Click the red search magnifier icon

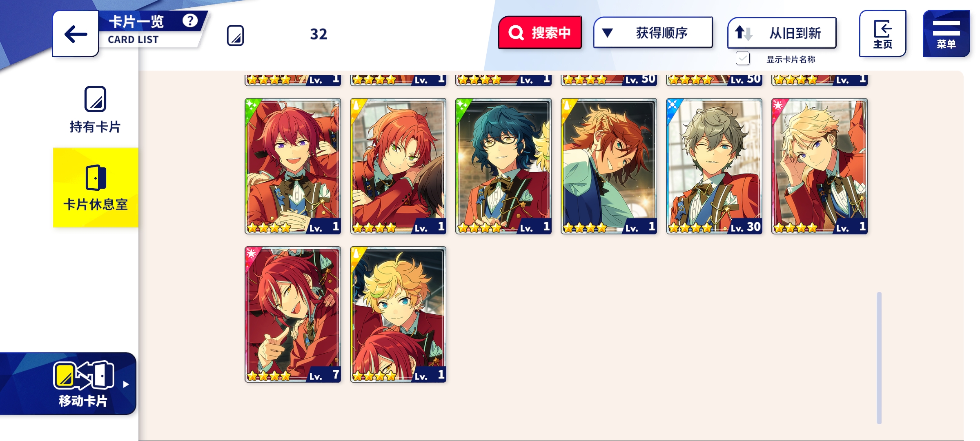pyautogui.click(x=516, y=33)
